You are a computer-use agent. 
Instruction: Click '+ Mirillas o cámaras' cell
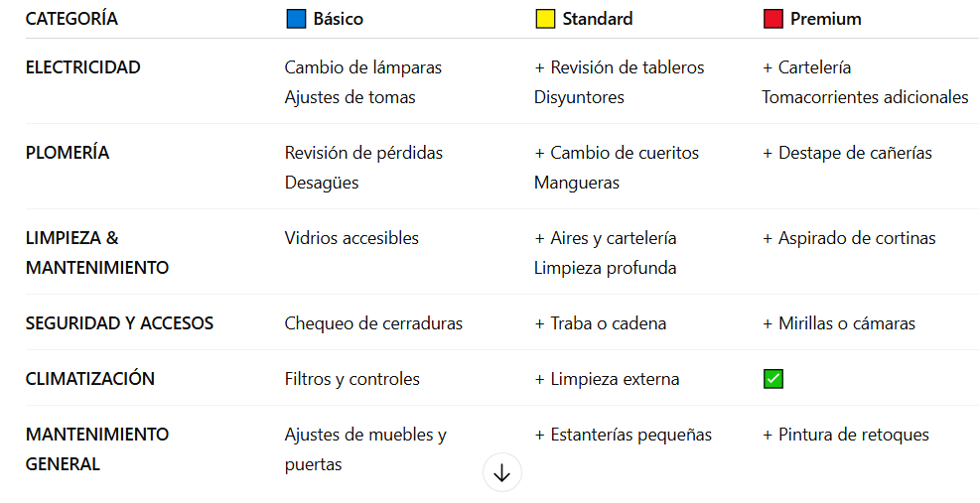[839, 323]
